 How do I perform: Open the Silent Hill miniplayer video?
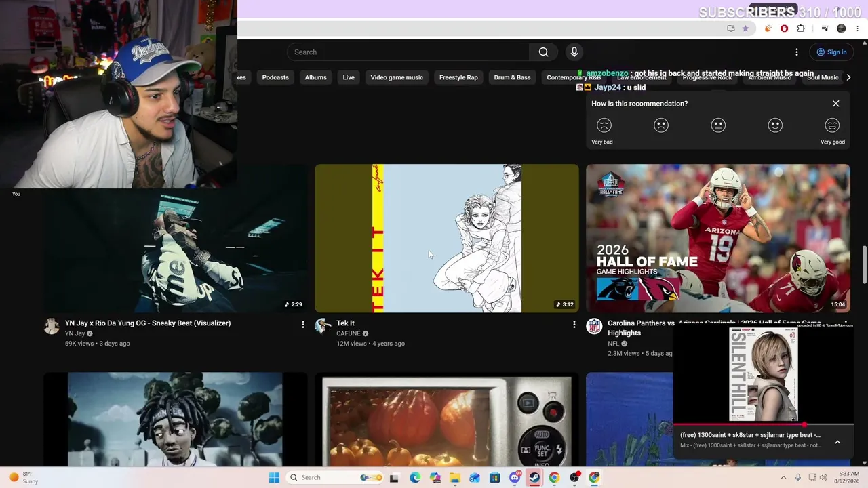pyautogui.click(x=763, y=375)
